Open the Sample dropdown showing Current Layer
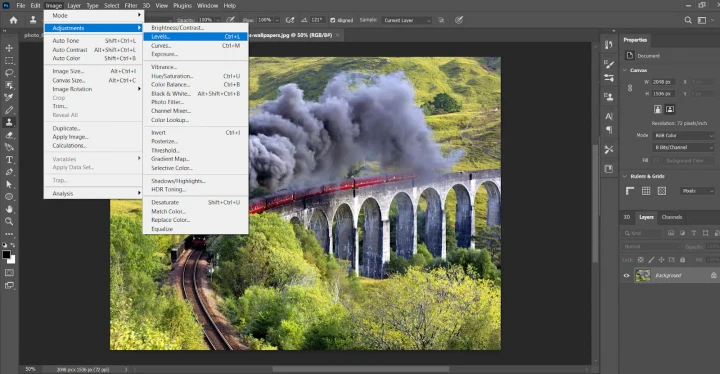The height and width of the screenshot is (374, 720). pos(407,21)
